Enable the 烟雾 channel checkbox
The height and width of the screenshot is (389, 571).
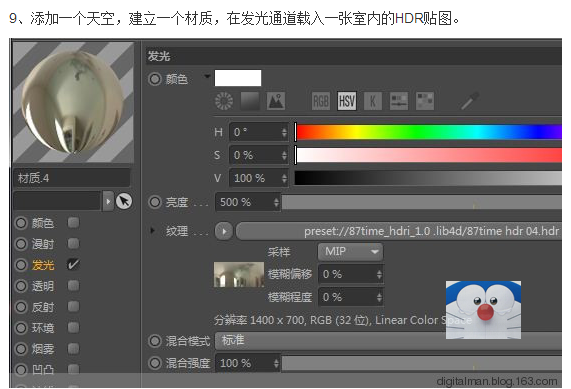coord(74,349)
